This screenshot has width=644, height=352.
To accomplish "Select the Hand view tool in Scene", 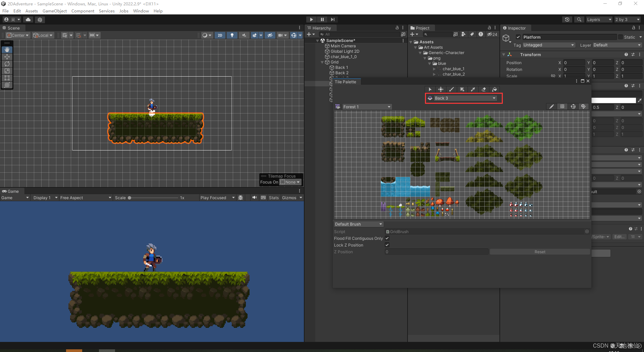I will point(7,50).
